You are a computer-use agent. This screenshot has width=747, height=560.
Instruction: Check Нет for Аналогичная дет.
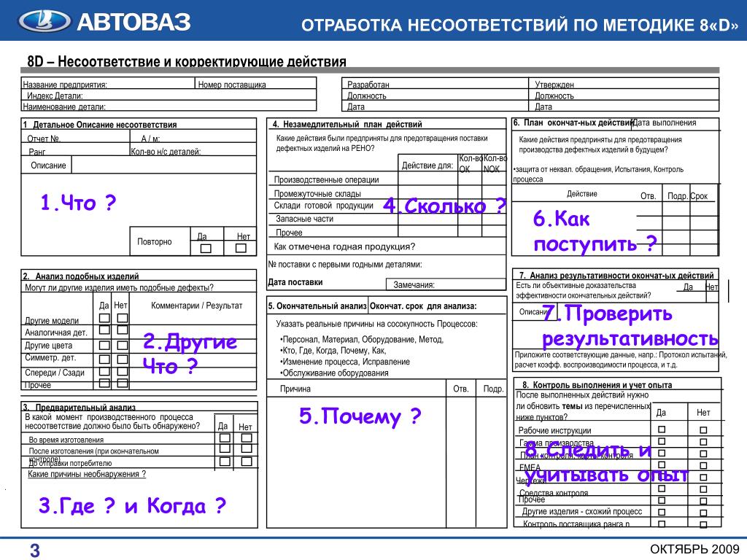tap(123, 330)
